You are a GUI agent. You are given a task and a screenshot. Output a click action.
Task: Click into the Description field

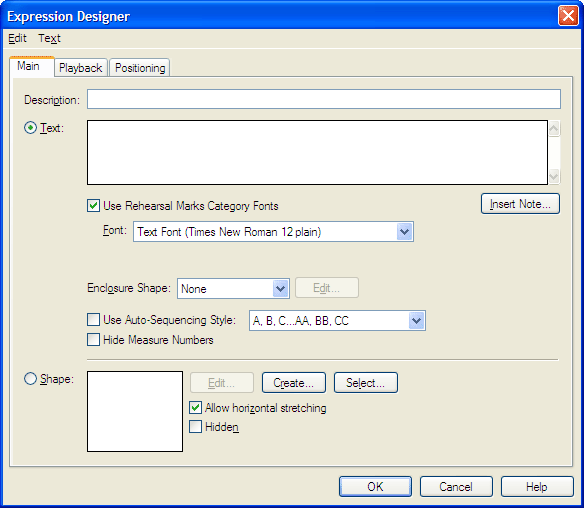324,99
